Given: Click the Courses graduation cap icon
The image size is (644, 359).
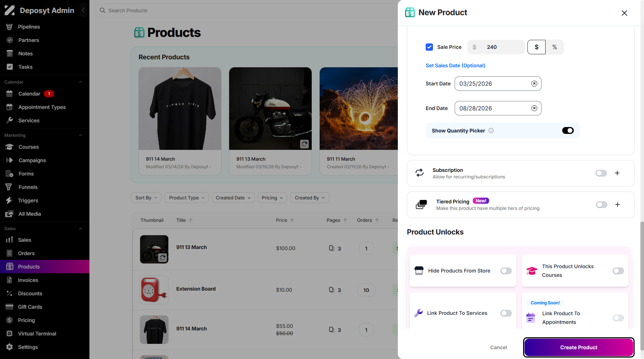Looking at the screenshot, I should pos(10,147).
